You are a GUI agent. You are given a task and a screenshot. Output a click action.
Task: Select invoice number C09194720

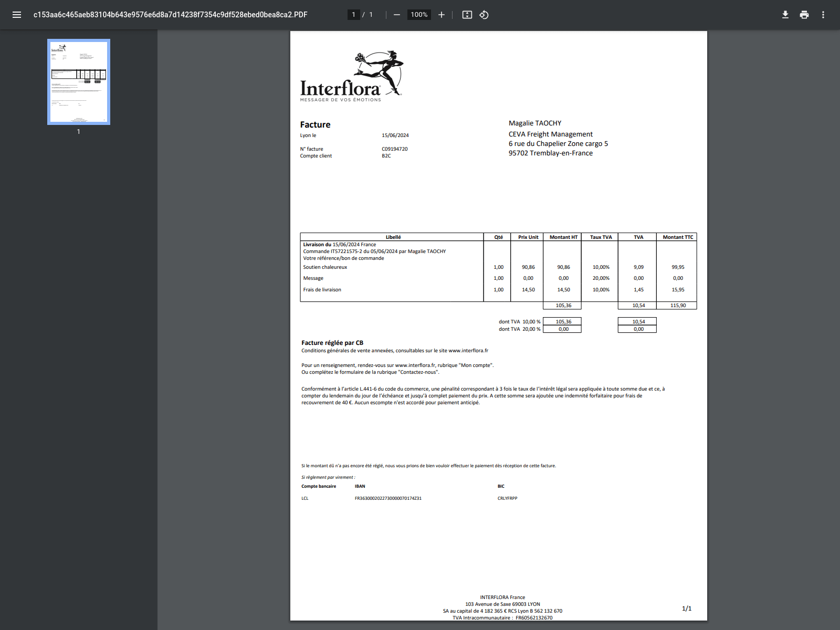point(395,149)
